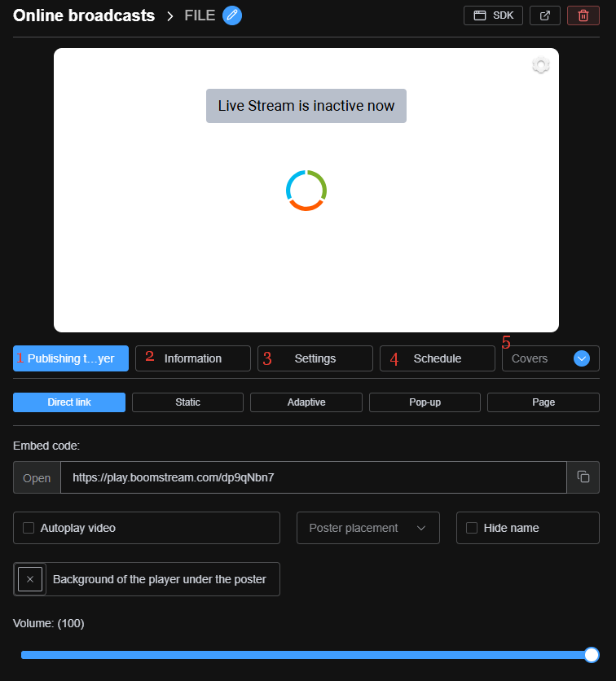
Task: Open the Schedule tab
Action: [437, 358]
